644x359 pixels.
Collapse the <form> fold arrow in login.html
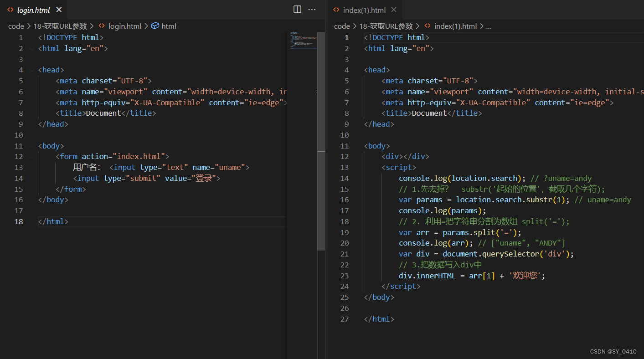click(31, 157)
